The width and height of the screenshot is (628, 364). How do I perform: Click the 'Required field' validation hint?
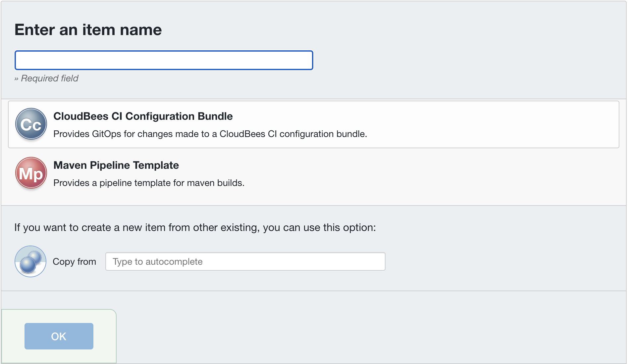(x=49, y=78)
